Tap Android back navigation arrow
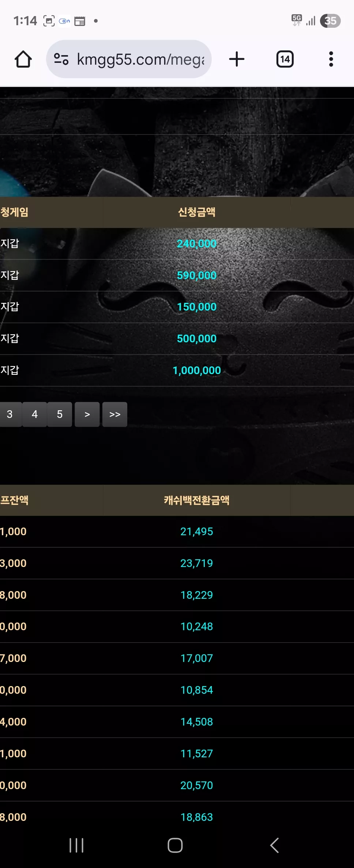The height and width of the screenshot is (868, 354). (274, 845)
